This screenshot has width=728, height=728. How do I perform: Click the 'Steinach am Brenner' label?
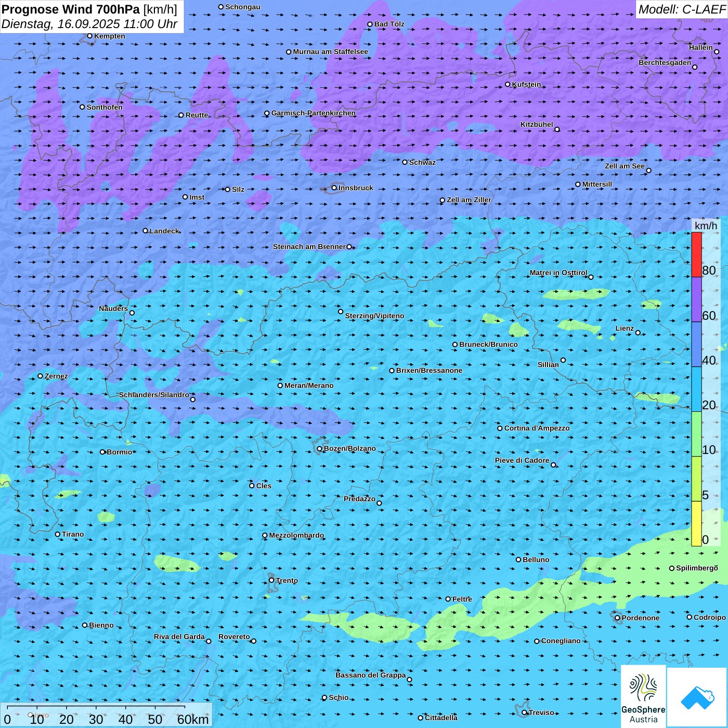[309, 246]
